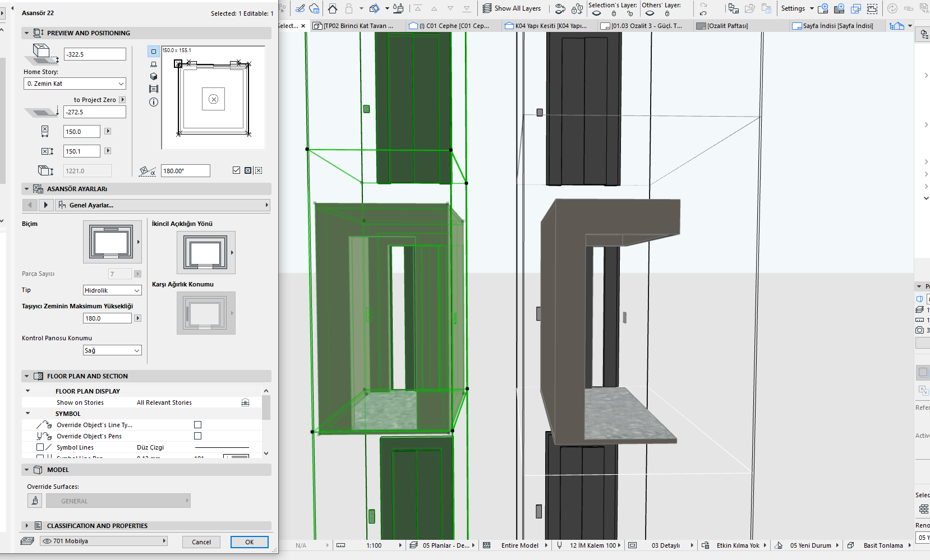Viewport: 930px width, 560px height.
Task: Enable Override Object's Line Type checkbox
Action: click(x=197, y=425)
